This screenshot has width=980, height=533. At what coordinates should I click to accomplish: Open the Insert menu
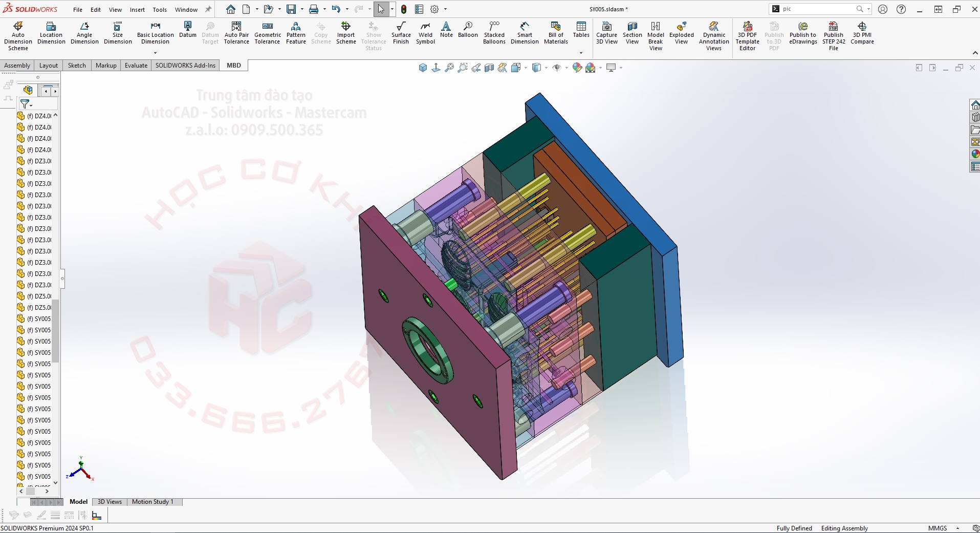tap(137, 9)
